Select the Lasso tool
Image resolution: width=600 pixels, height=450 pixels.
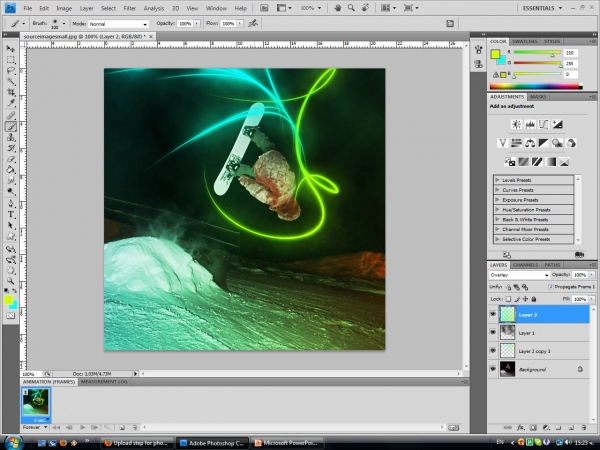tap(10, 71)
